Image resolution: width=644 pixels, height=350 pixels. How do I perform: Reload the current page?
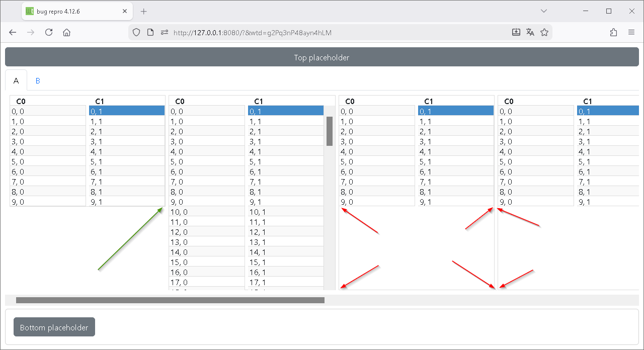point(49,32)
